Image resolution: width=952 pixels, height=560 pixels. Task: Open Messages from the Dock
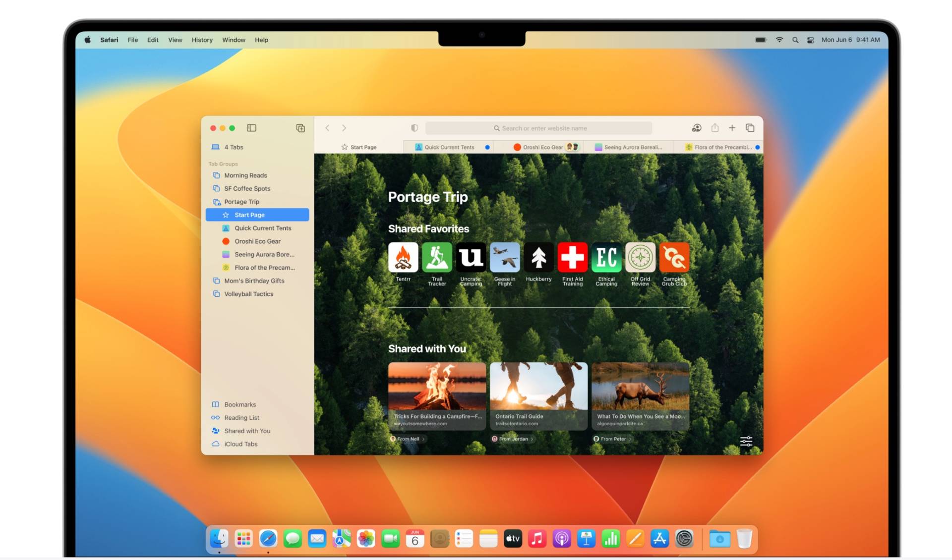tap(293, 539)
